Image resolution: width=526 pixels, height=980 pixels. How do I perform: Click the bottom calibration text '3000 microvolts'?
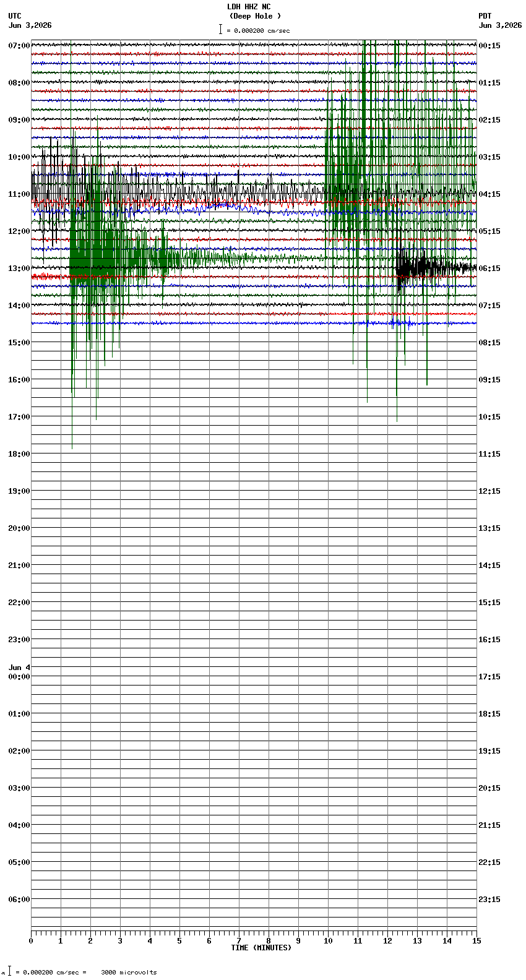pos(129,972)
